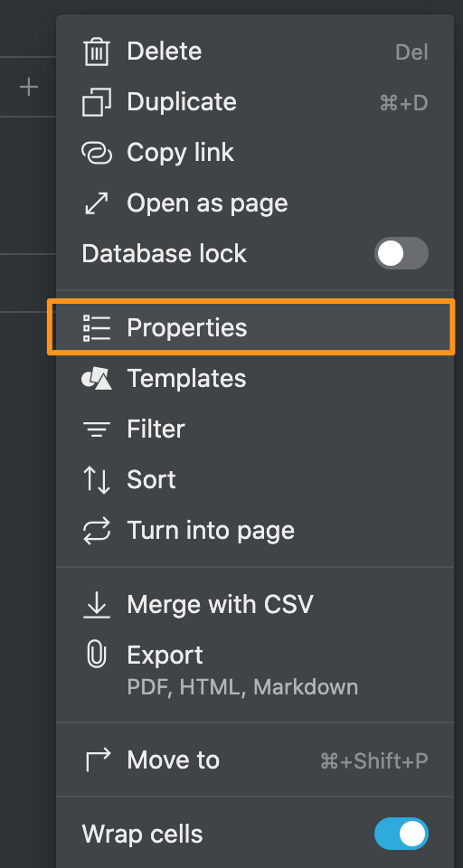Enable the Database lock toggle
The width and height of the screenshot is (463, 868).
tap(402, 253)
